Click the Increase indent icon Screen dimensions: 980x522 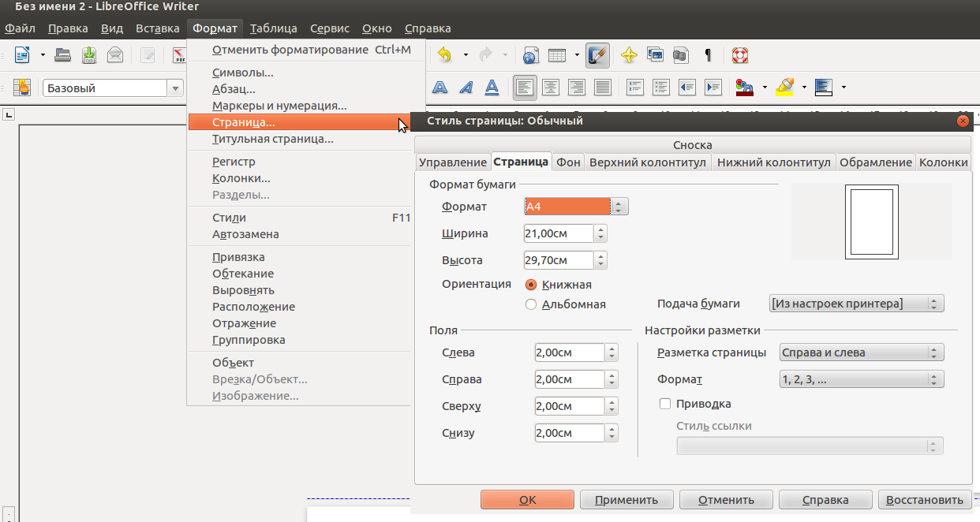click(x=713, y=87)
